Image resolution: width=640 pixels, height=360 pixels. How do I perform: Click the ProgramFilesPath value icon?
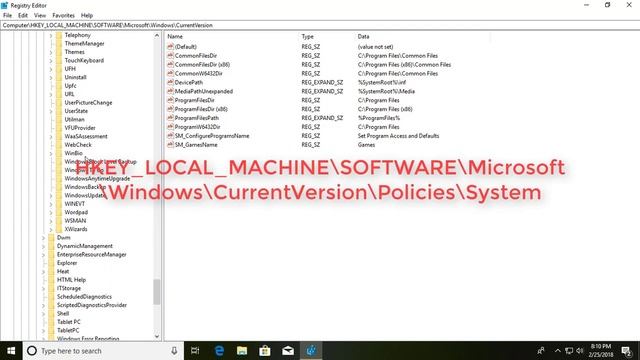(x=171, y=118)
